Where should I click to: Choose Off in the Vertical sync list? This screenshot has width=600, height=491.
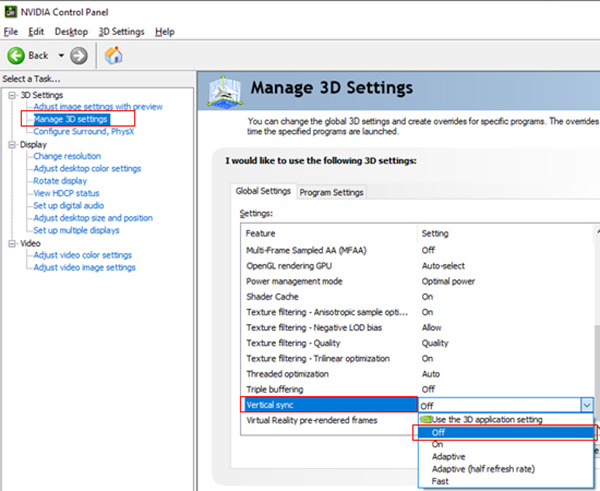coord(438,433)
